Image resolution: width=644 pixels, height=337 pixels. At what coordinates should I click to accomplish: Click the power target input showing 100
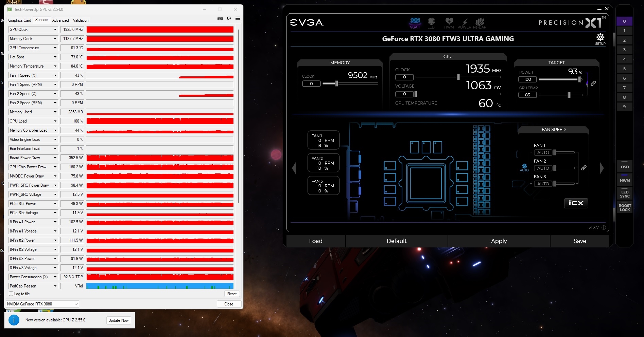(527, 79)
